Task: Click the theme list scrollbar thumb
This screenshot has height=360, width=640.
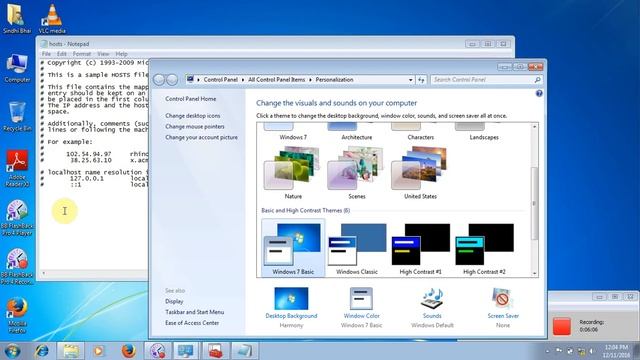Action: coord(534,203)
